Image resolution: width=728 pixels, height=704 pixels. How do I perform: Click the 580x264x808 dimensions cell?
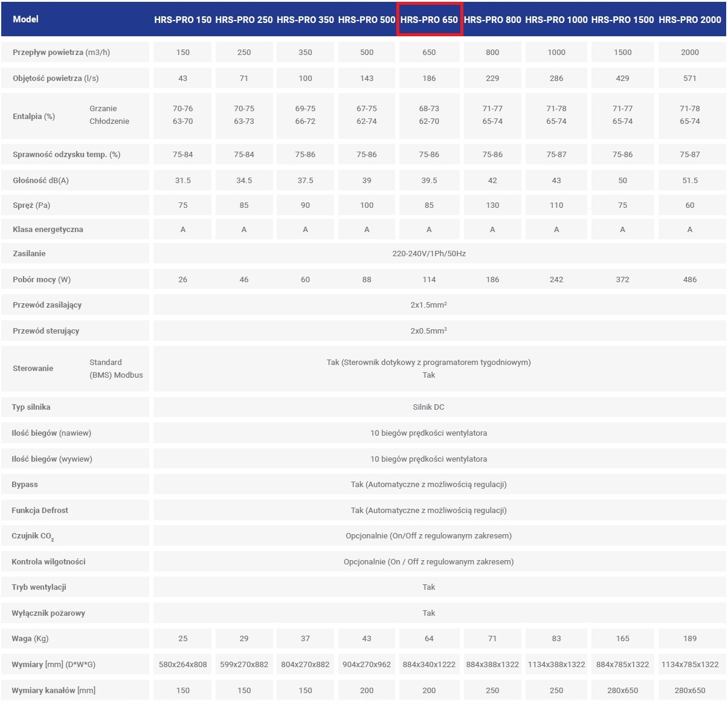[x=182, y=665]
